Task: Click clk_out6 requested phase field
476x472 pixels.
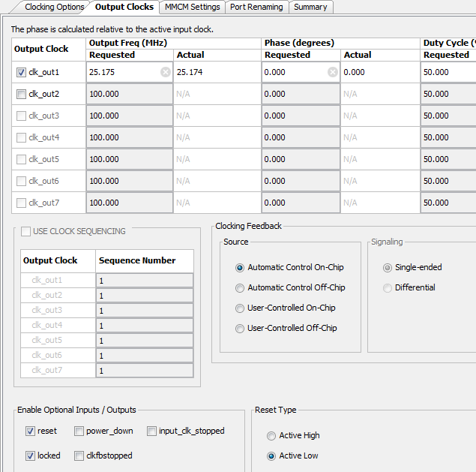Action: point(301,181)
